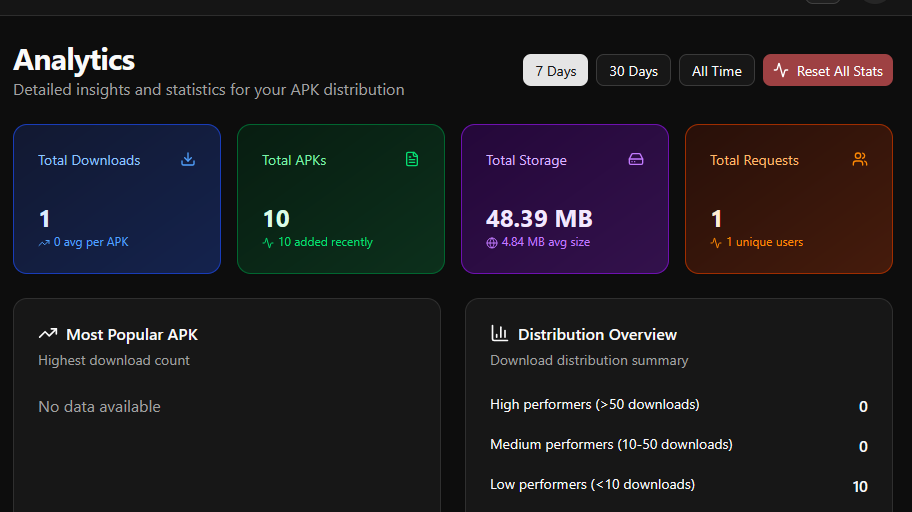912x512 pixels.
Task: Click the users icon in Total Requests card
Action: pyautogui.click(x=860, y=159)
